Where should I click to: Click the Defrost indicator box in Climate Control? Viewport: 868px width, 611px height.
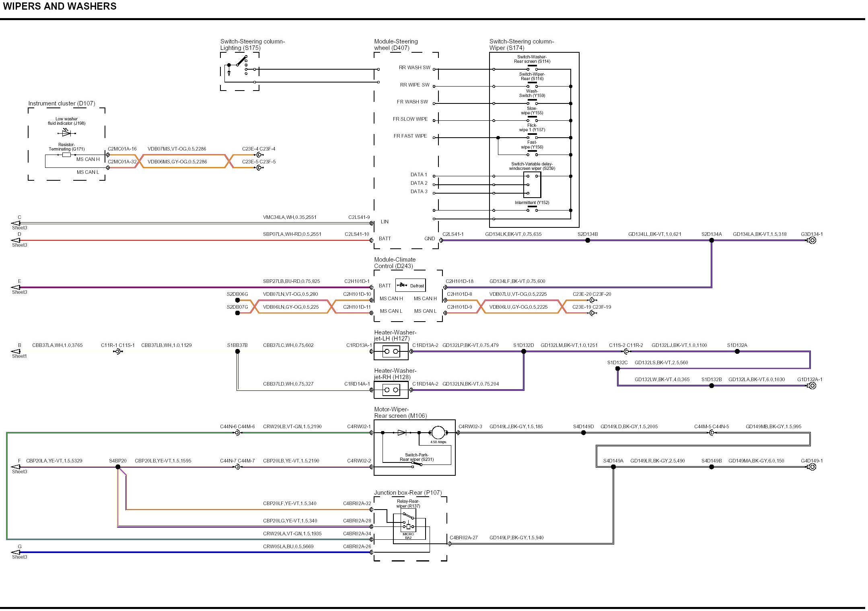click(x=410, y=285)
